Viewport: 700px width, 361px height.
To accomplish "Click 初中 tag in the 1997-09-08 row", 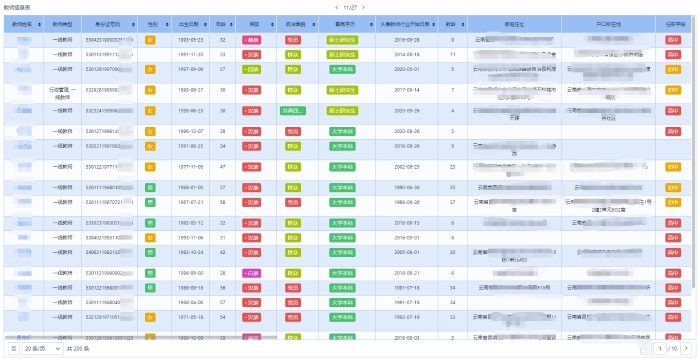I will (673, 69).
